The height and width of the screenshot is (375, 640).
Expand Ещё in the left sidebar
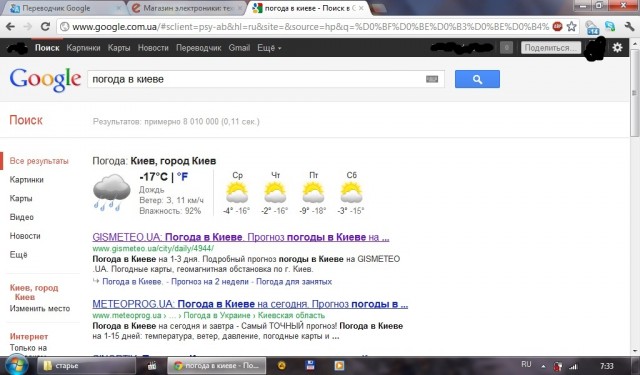18,255
